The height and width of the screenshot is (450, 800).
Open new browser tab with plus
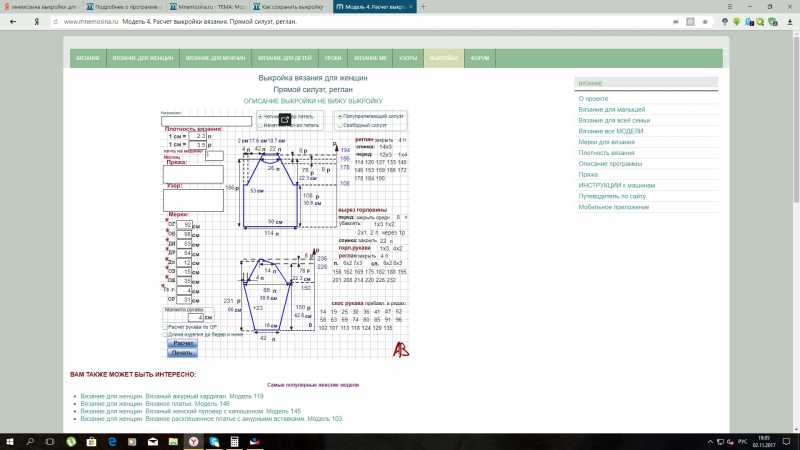pos(424,6)
